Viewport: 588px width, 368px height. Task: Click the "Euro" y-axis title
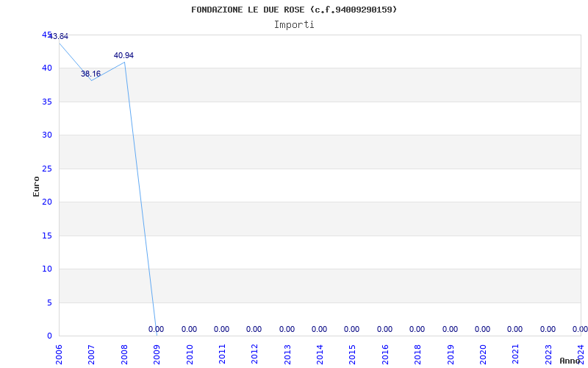tap(36, 186)
